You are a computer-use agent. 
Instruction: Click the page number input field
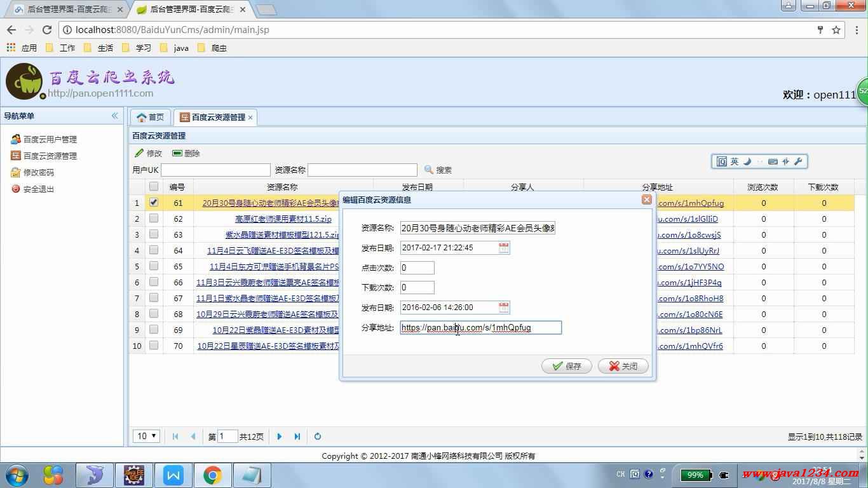(227, 437)
